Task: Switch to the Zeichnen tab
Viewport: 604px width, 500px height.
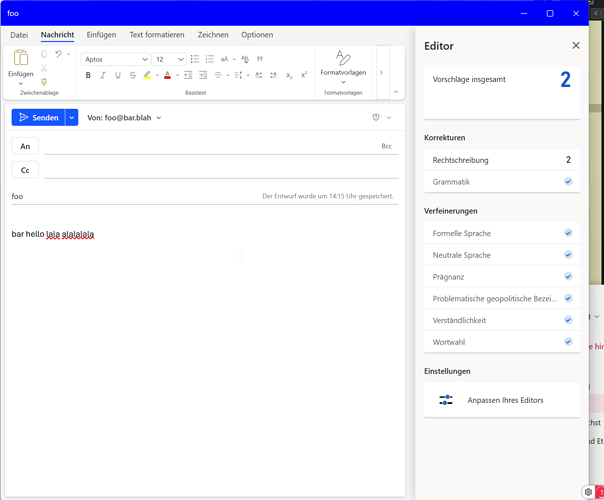Action: tap(213, 35)
